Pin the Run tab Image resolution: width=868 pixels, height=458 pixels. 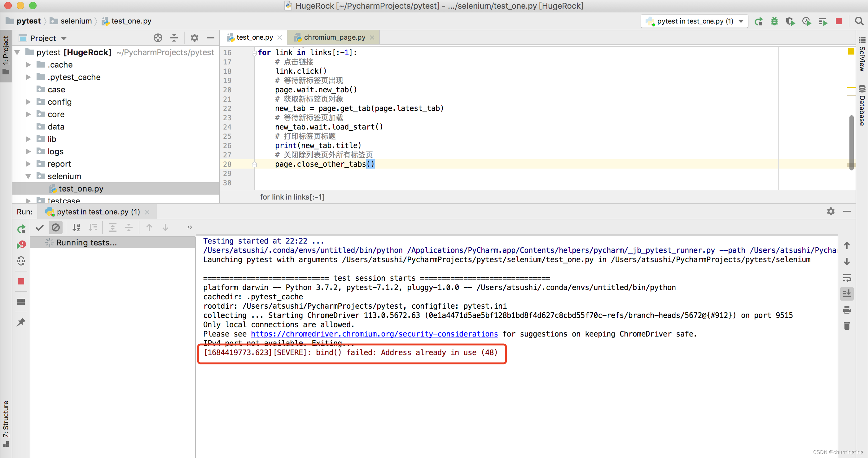pyautogui.click(x=21, y=322)
